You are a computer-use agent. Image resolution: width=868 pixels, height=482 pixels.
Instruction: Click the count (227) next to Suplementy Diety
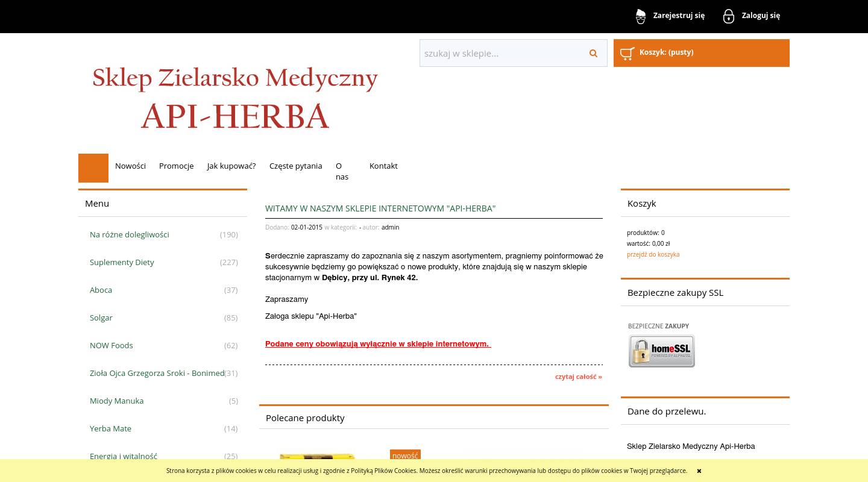point(229,262)
